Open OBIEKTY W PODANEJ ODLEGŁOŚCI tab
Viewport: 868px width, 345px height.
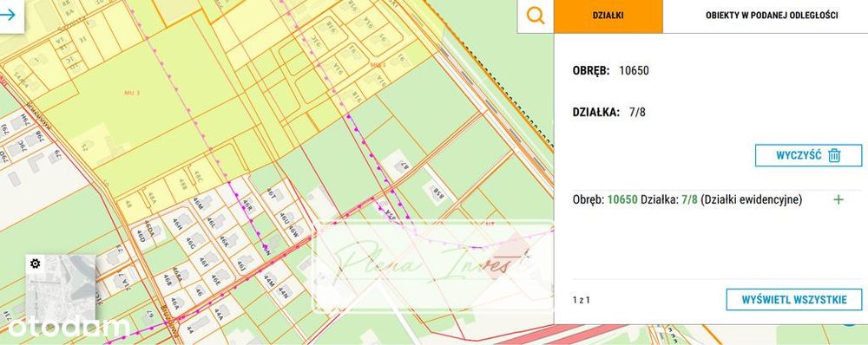coord(772,16)
